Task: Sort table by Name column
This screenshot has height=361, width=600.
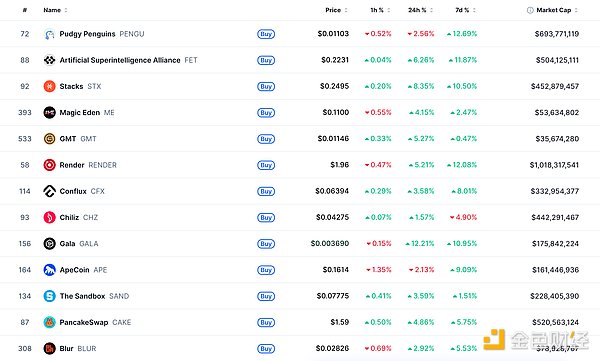Action: 55,10
